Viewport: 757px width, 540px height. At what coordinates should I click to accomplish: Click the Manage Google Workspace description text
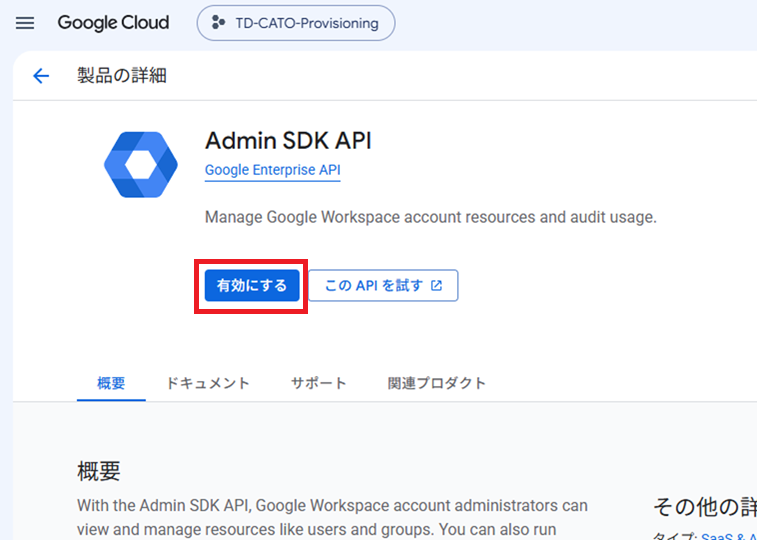(431, 217)
